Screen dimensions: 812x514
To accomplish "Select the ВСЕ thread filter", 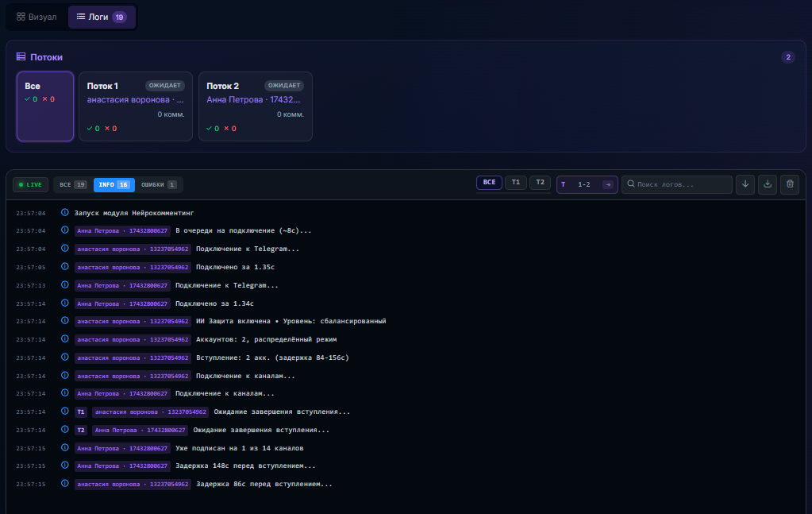I will (490, 183).
